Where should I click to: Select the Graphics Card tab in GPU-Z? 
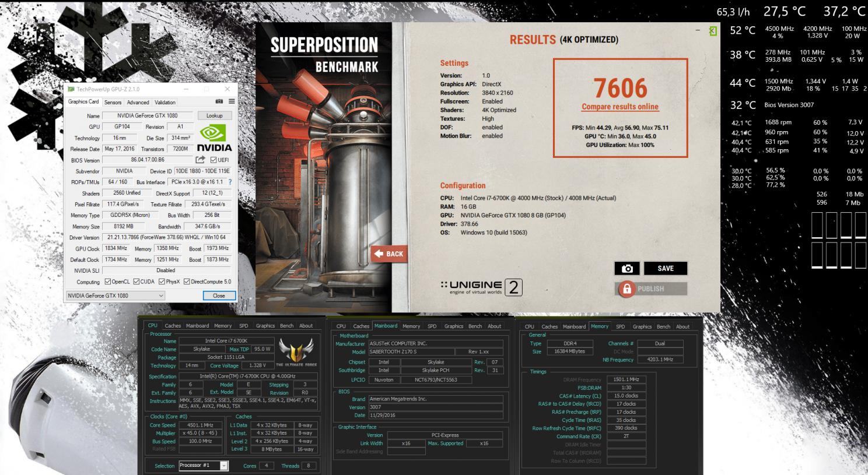[83, 102]
